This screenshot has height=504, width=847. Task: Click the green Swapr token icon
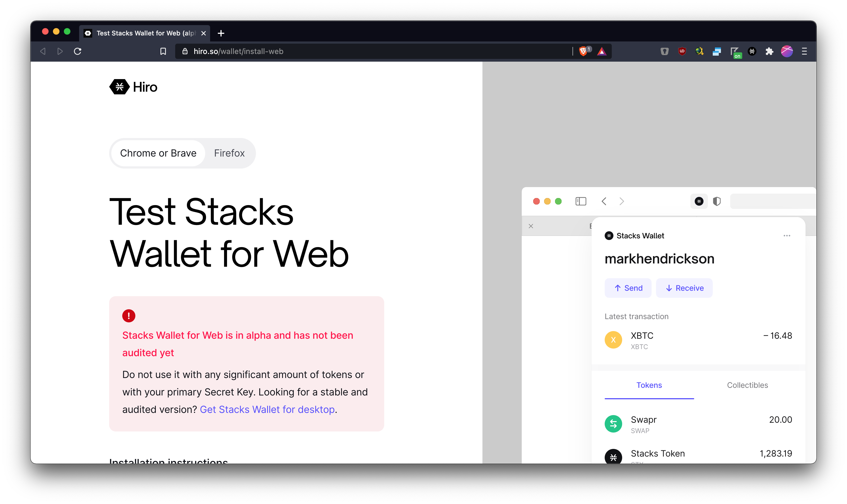coord(613,424)
